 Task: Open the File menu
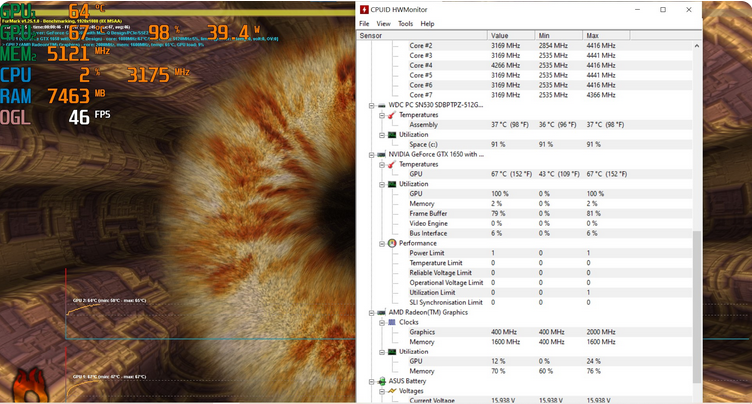[364, 23]
